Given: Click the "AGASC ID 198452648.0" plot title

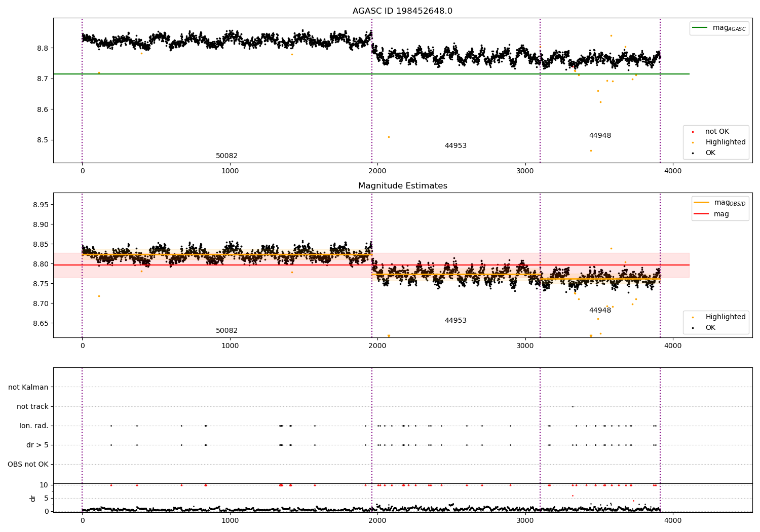Looking at the screenshot, I should pos(403,11).
